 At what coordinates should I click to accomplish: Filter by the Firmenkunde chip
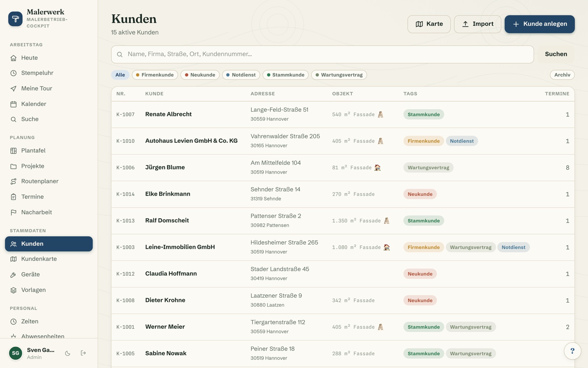coord(155,75)
